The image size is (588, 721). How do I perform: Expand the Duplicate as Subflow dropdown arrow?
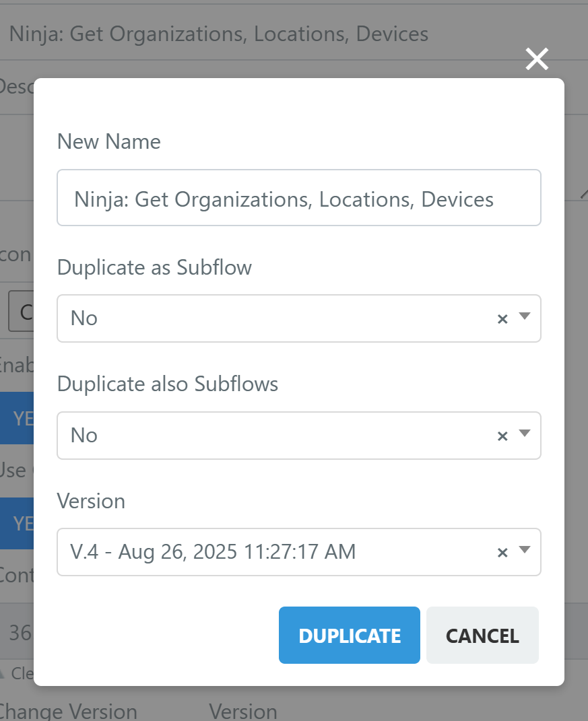(x=525, y=316)
